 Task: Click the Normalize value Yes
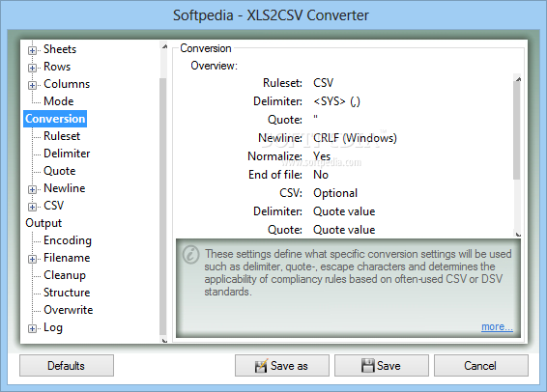322,156
